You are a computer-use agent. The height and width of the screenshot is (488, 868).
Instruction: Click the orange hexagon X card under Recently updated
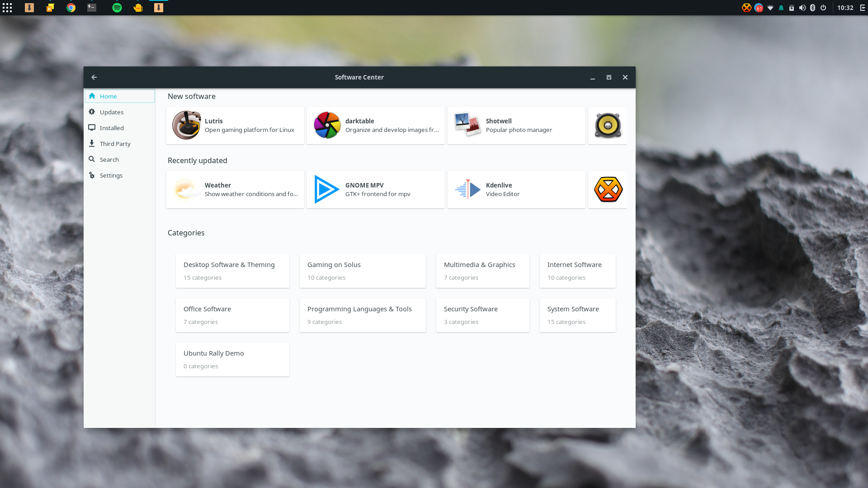608,190
